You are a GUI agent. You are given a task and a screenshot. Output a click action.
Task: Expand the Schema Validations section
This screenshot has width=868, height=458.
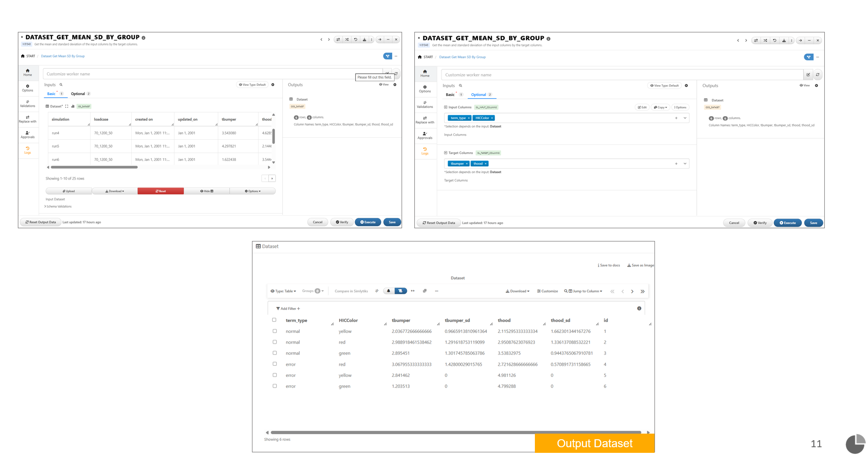pyautogui.click(x=58, y=206)
